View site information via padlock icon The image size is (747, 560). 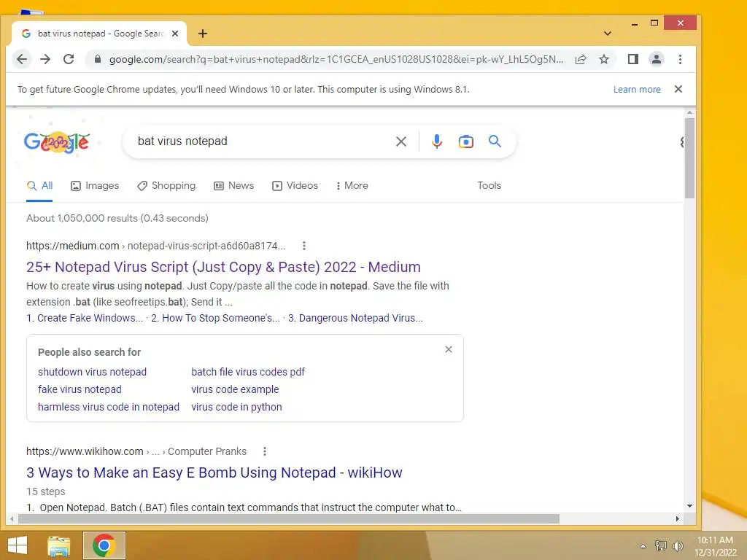coord(98,59)
